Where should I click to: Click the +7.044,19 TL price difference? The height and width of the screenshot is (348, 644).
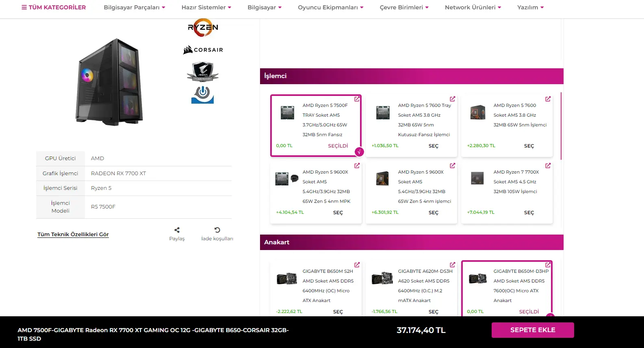(x=481, y=212)
